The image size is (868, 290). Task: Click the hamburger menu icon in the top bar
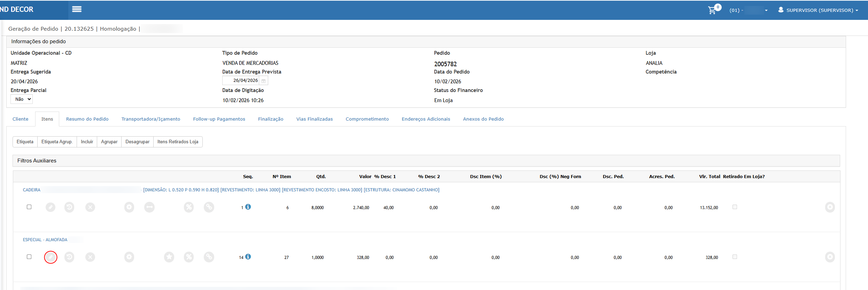click(77, 9)
